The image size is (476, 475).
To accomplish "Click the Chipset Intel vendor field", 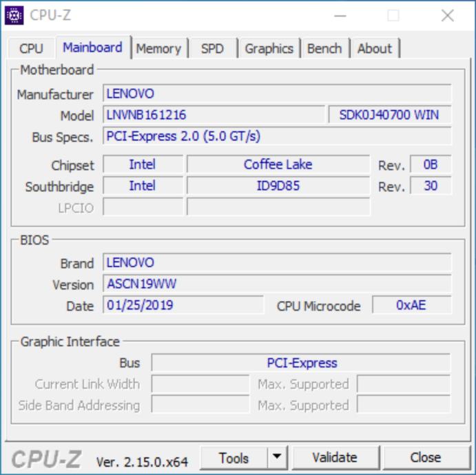I will tap(143, 164).
